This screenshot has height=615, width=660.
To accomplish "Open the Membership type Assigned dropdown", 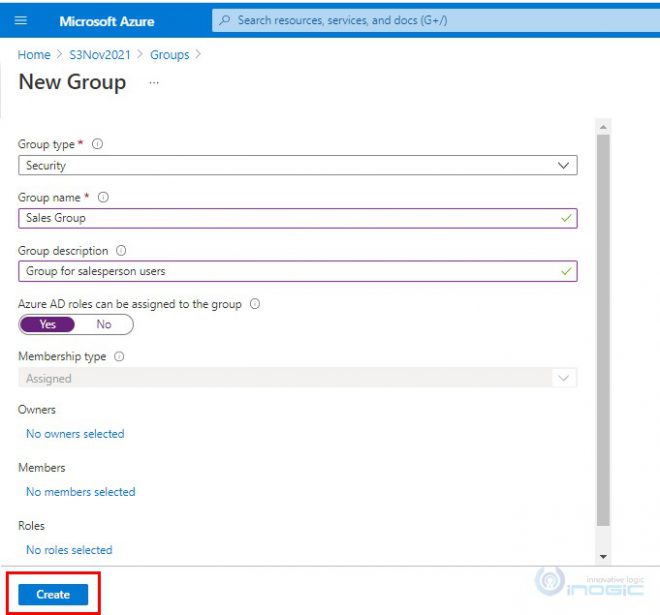I will click(297, 379).
